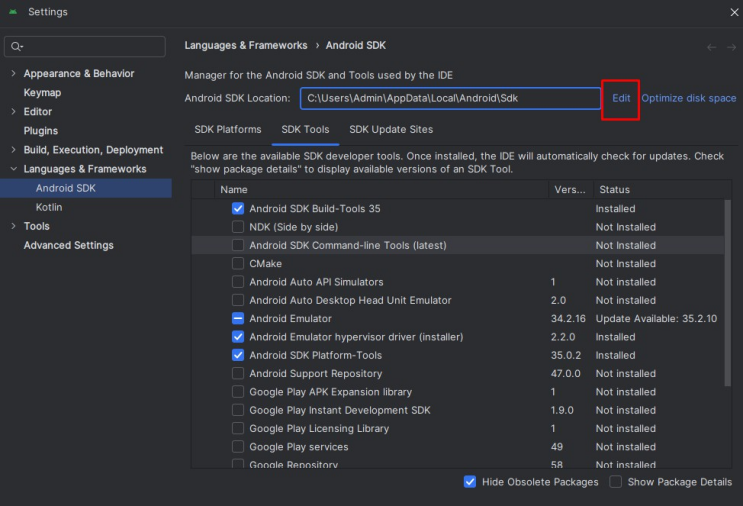
Task: Click the Android SDK Location path field
Action: click(x=450, y=98)
